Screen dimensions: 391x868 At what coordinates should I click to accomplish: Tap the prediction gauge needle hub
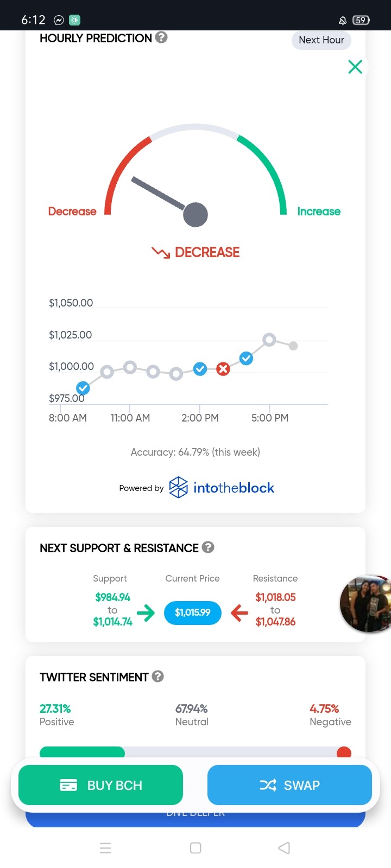click(195, 214)
